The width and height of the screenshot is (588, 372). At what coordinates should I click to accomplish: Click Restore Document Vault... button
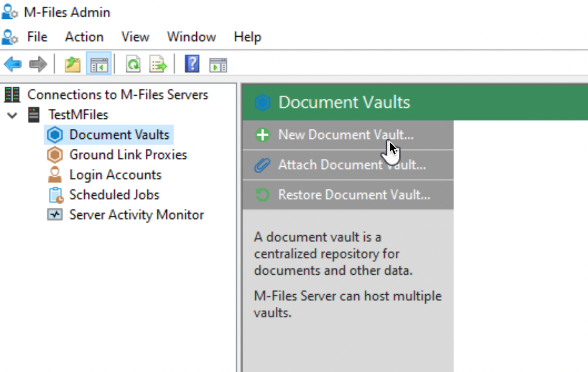click(x=348, y=195)
